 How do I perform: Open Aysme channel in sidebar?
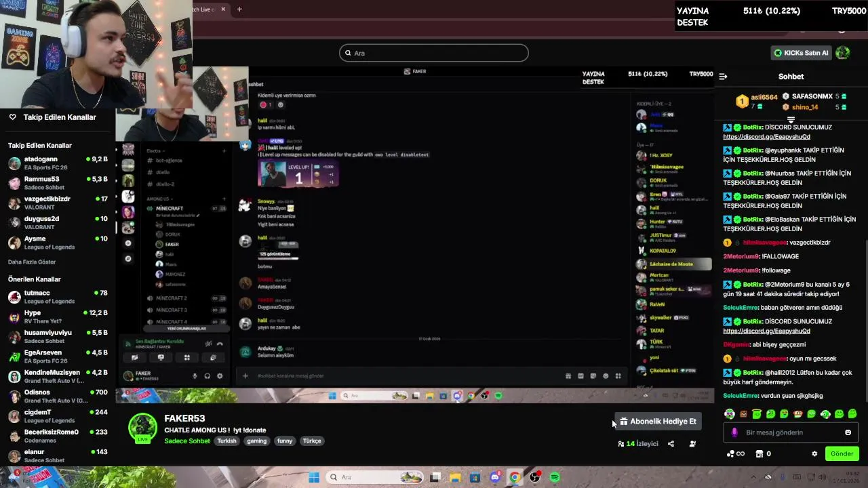coord(58,243)
